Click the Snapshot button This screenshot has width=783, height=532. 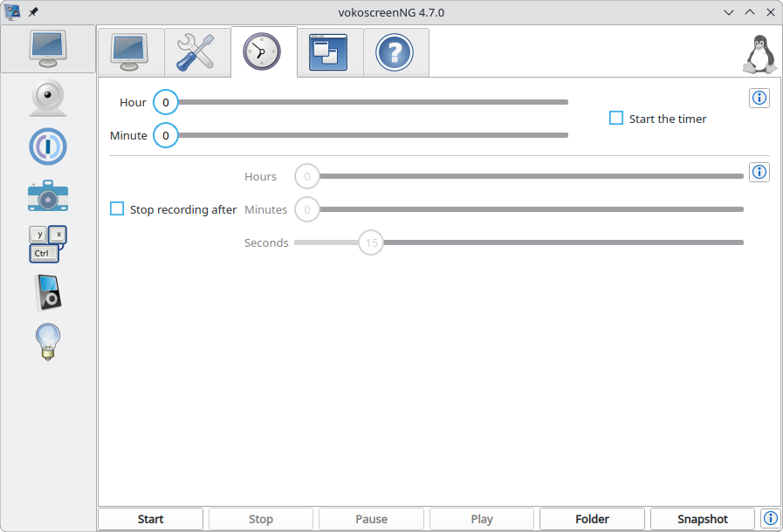(702, 519)
